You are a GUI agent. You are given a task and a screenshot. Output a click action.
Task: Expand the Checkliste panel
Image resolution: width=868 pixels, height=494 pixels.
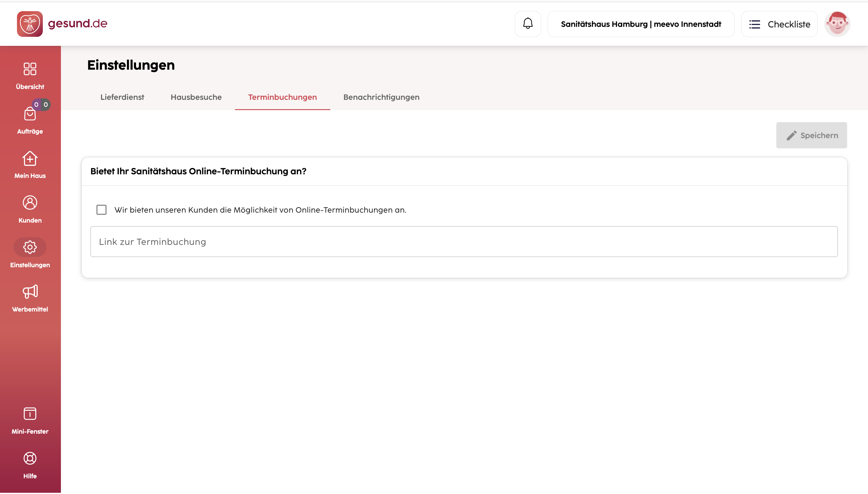point(779,24)
